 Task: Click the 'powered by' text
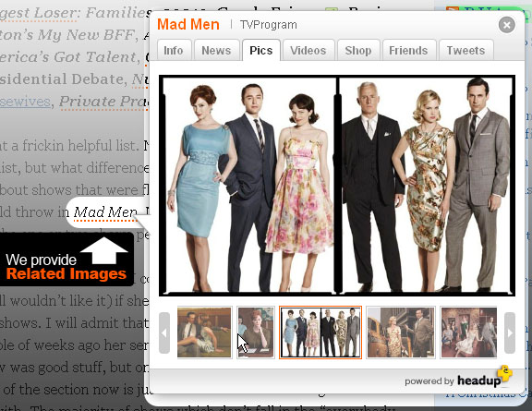(429, 381)
